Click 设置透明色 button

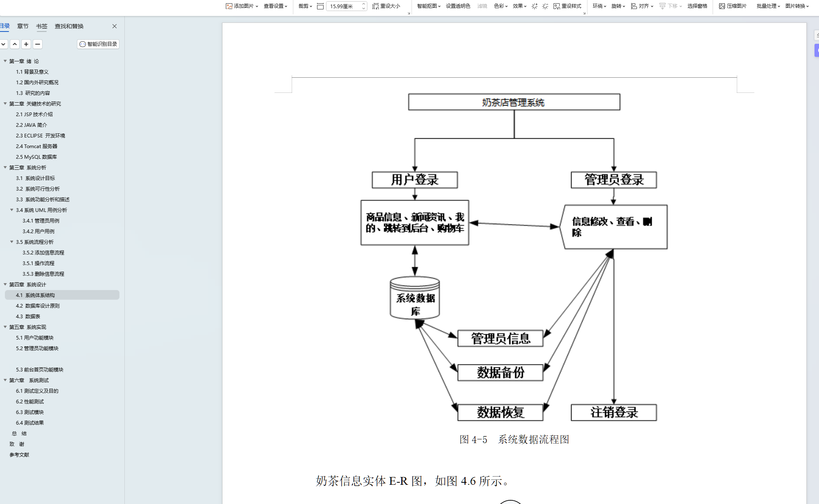click(x=458, y=6)
